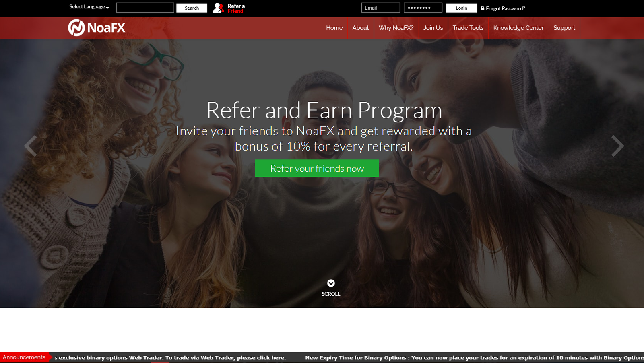The height and width of the screenshot is (363, 644).
Task: Click the NoaFX logo
Action: point(97,28)
